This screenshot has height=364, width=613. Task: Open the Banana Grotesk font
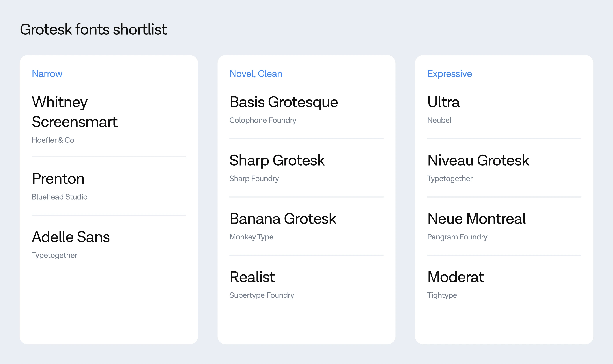coord(283,218)
